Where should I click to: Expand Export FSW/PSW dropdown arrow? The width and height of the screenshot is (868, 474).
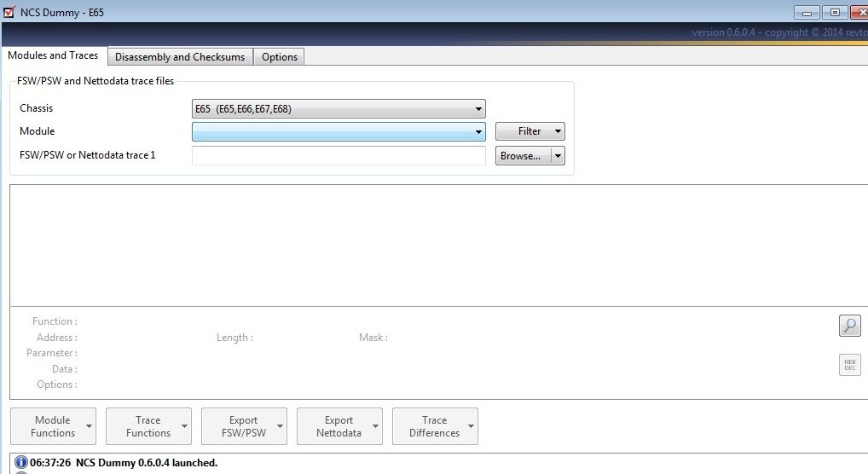click(x=281, y=426)
